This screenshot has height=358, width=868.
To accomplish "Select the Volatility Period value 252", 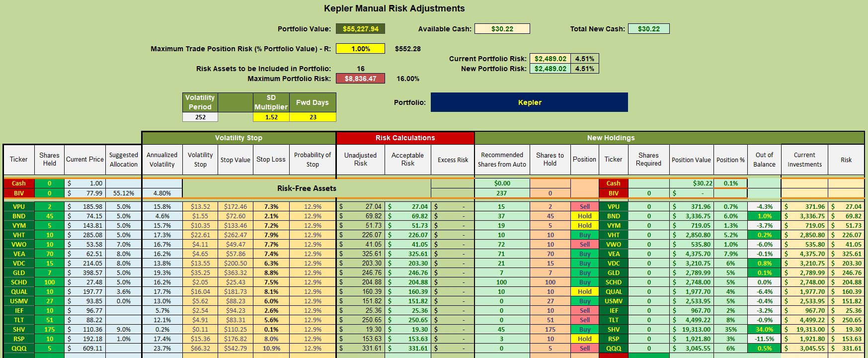I will pyautogui.click(x=200, y=117).
